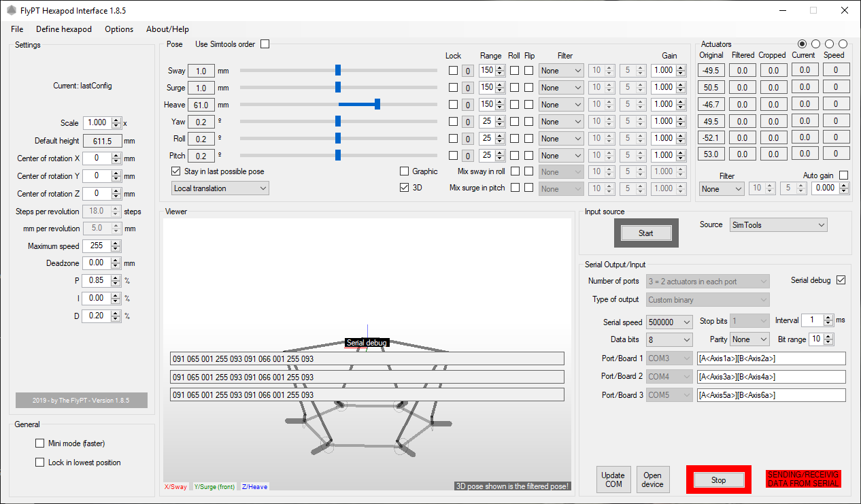861x504 pixels.
Task: Click the Heave zero reset button
Action: tap(468, 105)
